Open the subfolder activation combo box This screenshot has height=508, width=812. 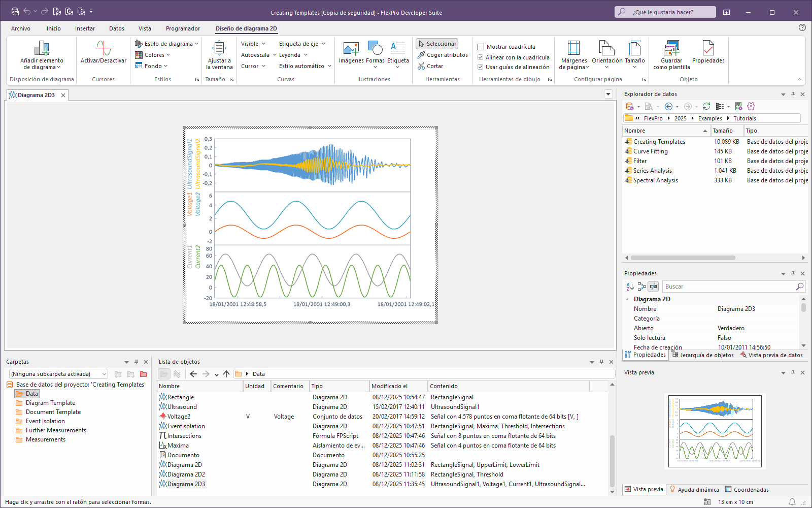tap(58, 374)
